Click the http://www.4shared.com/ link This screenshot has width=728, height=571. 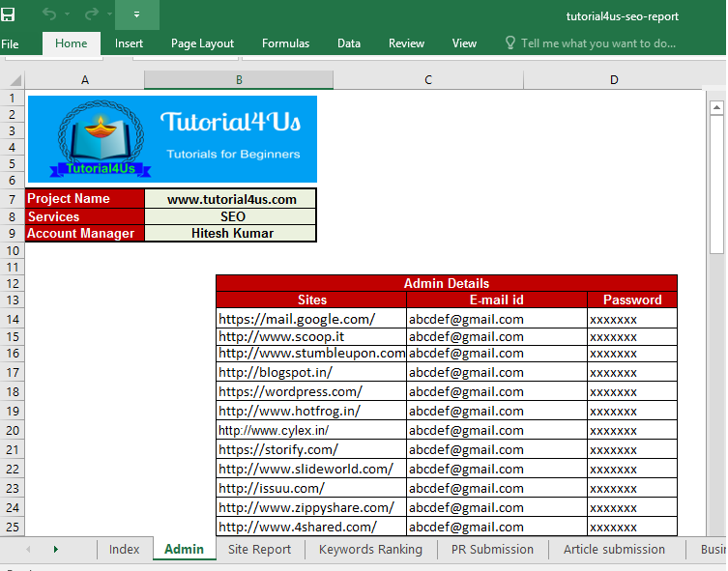(x=298, y=527)
